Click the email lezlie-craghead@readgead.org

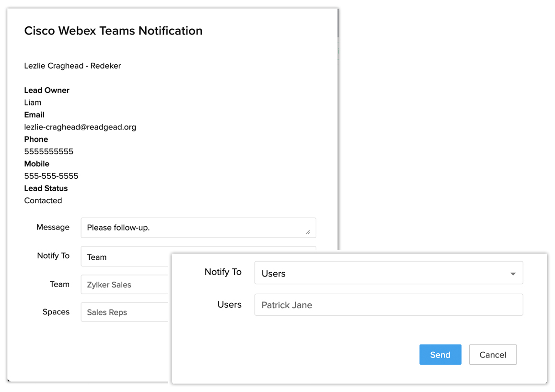[x=80, y=127]
